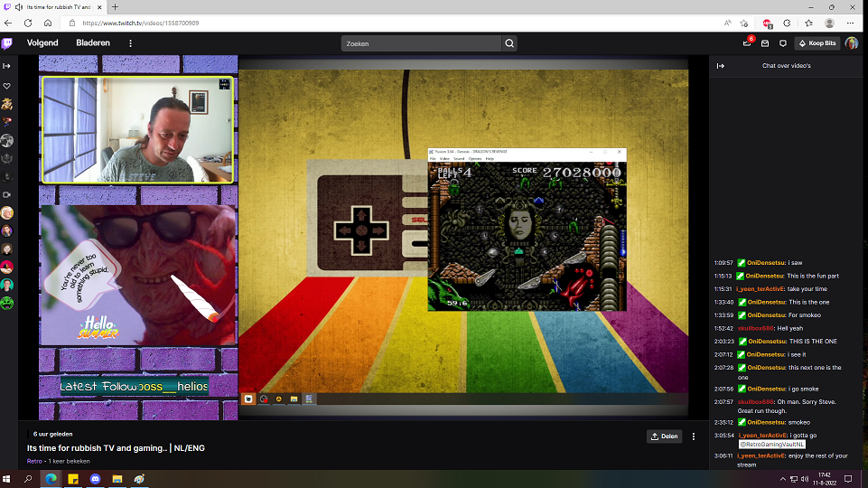Screen dimensions: 868x488
Task: Open Sticky Notes taskbar icon
Action: (x=73, y=479)
